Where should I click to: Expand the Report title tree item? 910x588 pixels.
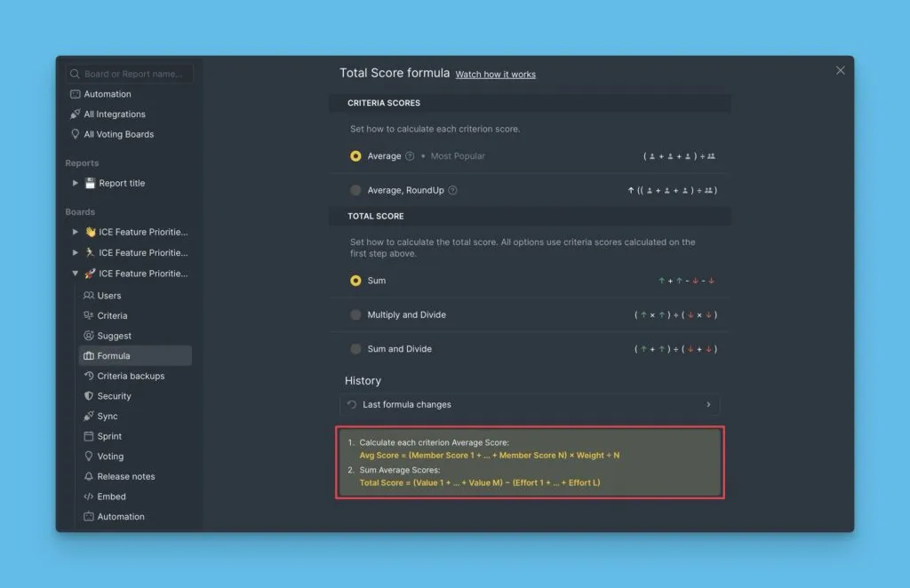pyautogui.click(x=76, y=184)
